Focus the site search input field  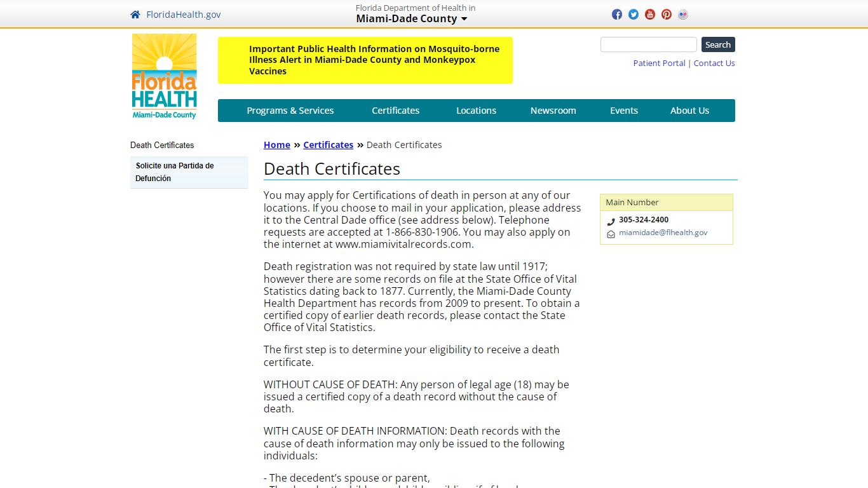[649, 44]
